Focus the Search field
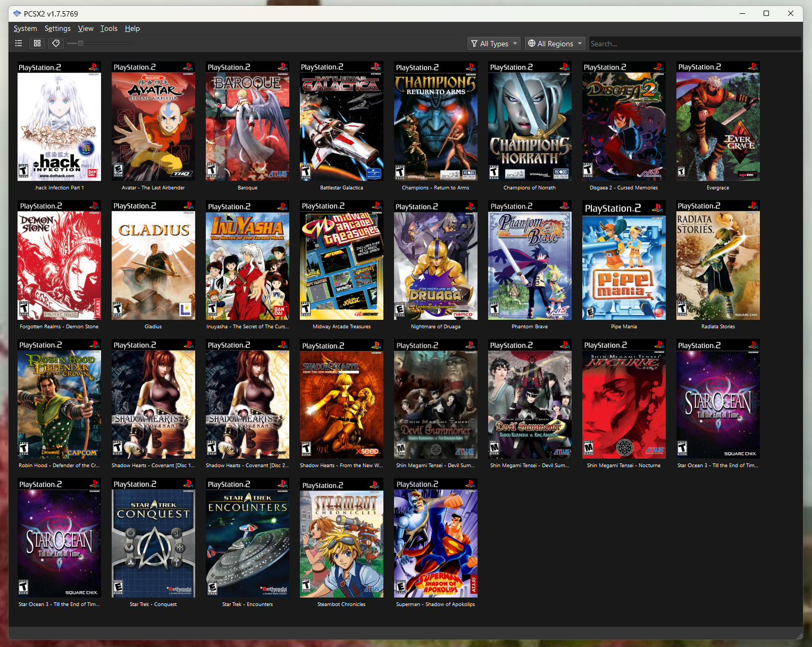Viewport: 812px width, 647px height. click(694, 44)
